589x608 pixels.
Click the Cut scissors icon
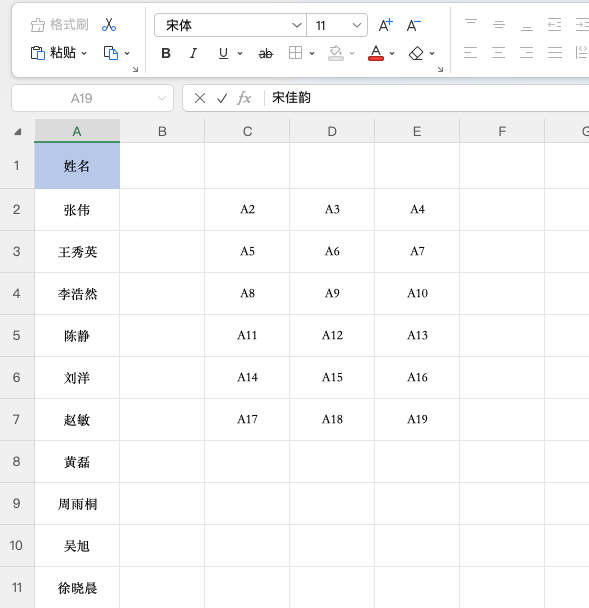tap(109, 25)
